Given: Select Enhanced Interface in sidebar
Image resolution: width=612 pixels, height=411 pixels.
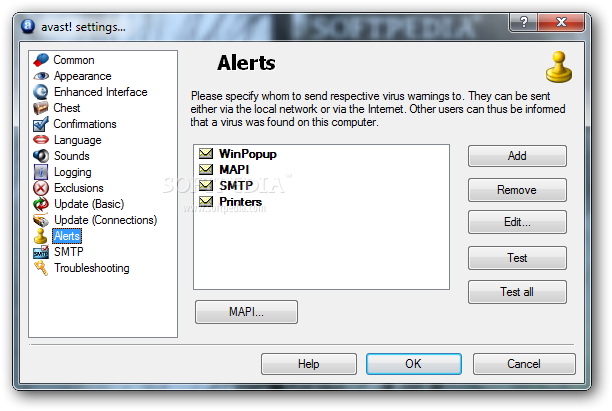Looking at the screenshot, I should coord(100,92).
